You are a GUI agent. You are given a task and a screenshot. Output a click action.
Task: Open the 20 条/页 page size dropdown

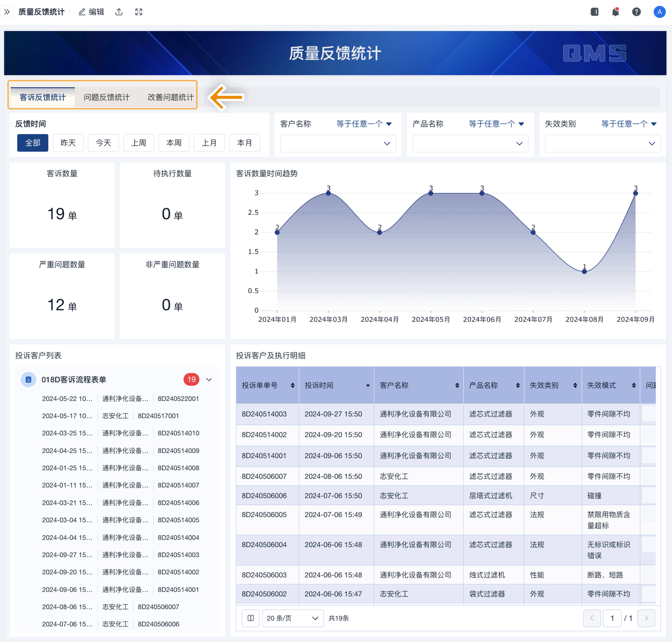293,618
